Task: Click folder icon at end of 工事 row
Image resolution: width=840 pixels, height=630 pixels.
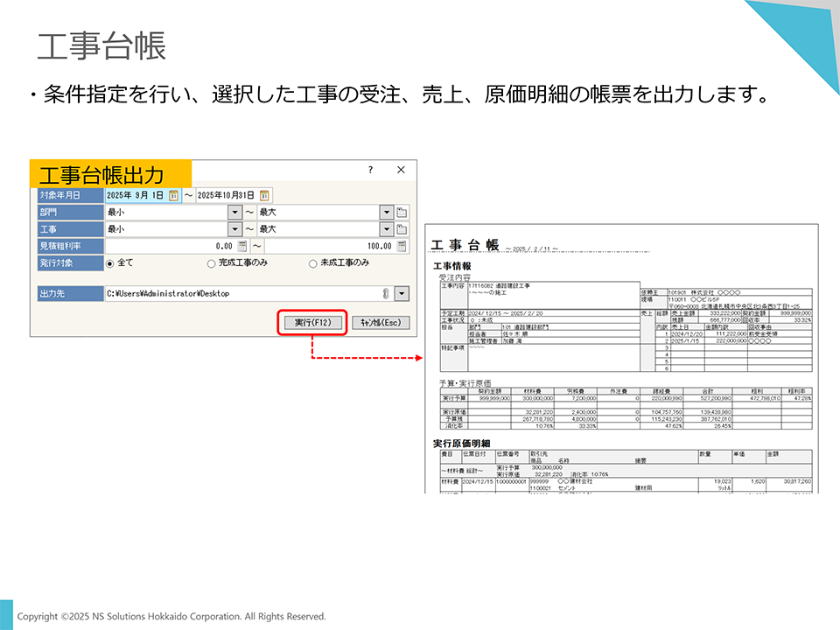Action: tap(402, 229)
